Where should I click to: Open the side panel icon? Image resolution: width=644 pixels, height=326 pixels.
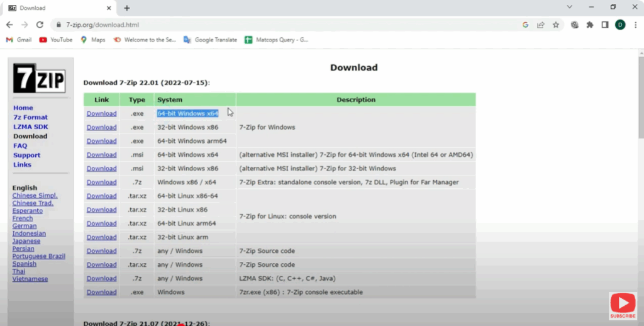(605, 25)
